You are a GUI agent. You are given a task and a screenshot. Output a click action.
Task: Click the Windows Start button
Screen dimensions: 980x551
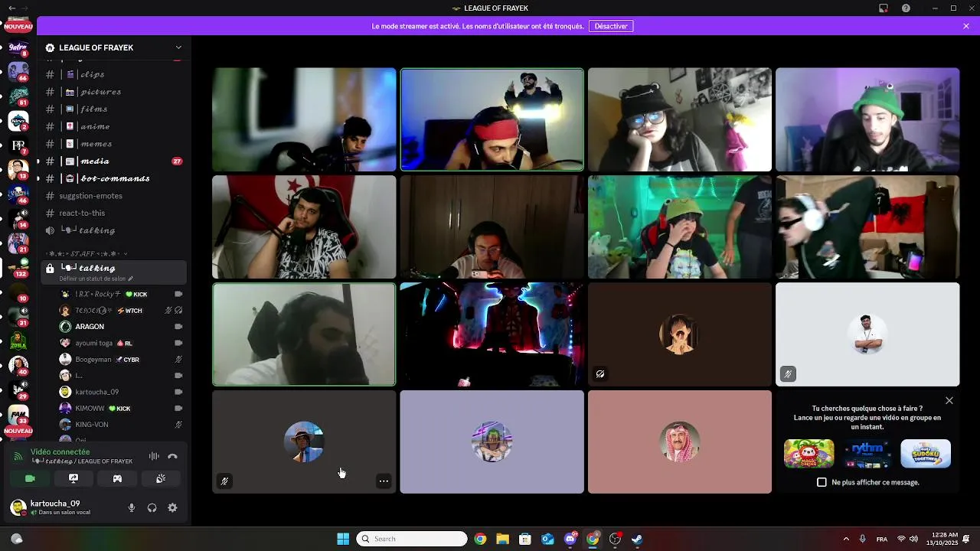coord(343,539)
